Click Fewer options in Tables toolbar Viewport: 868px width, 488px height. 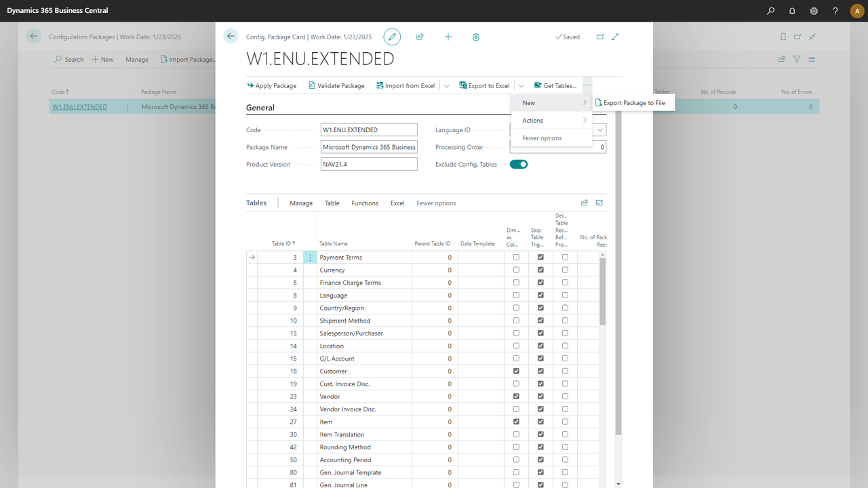tap(436, 203)
